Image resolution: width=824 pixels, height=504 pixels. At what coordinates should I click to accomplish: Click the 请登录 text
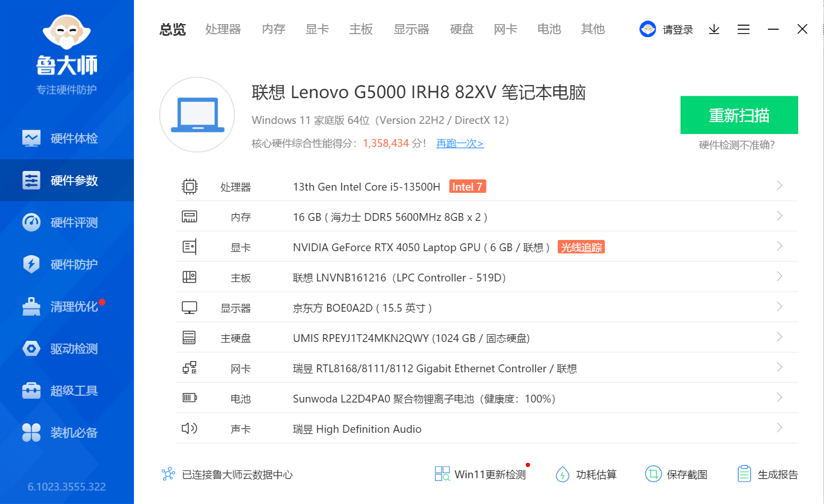(678, 30)
